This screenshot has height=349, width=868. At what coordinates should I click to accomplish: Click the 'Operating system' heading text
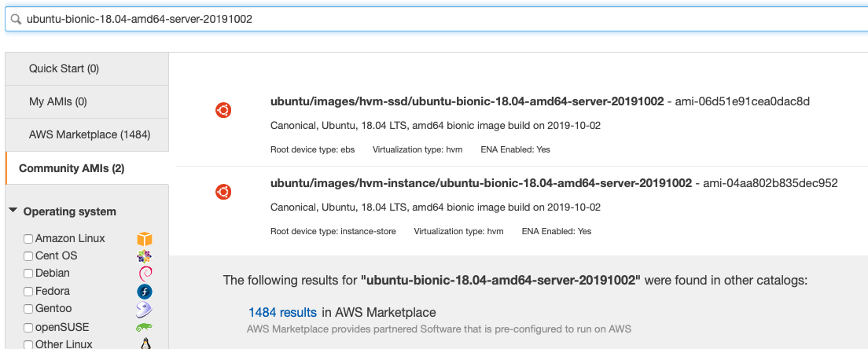70,211
